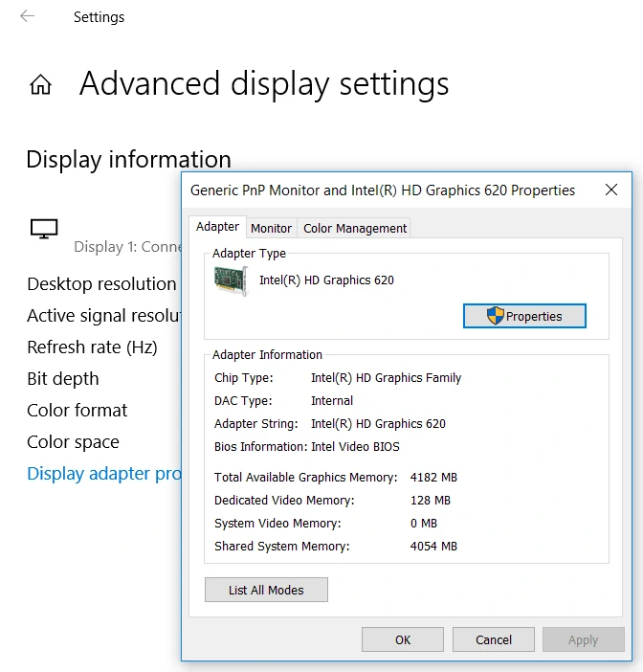Click the List All Modes button
This screenshot has height=672, width=643.
(x=266, y=590)
